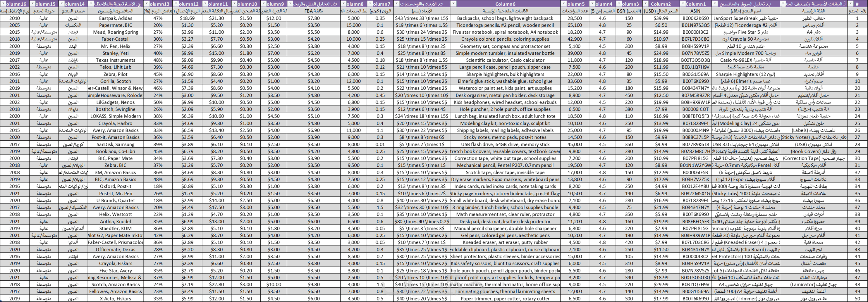Select the 'LilGadgets, Nenos' cell

(115, 102)
